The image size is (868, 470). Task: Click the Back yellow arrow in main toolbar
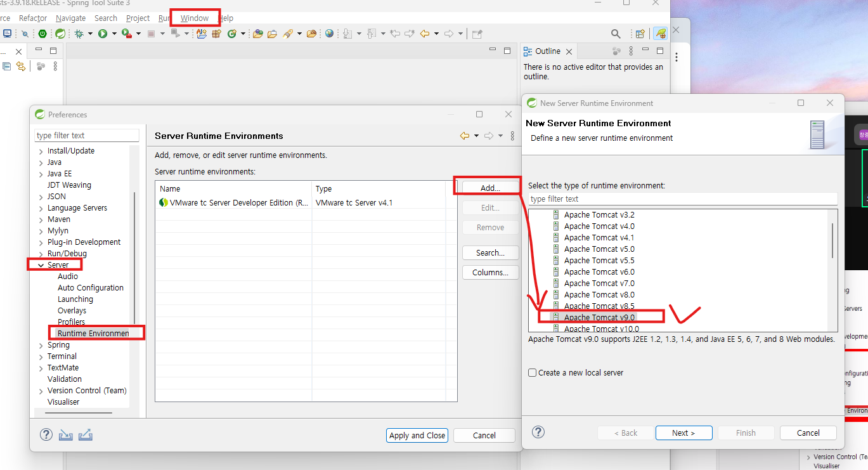(425, 34)
